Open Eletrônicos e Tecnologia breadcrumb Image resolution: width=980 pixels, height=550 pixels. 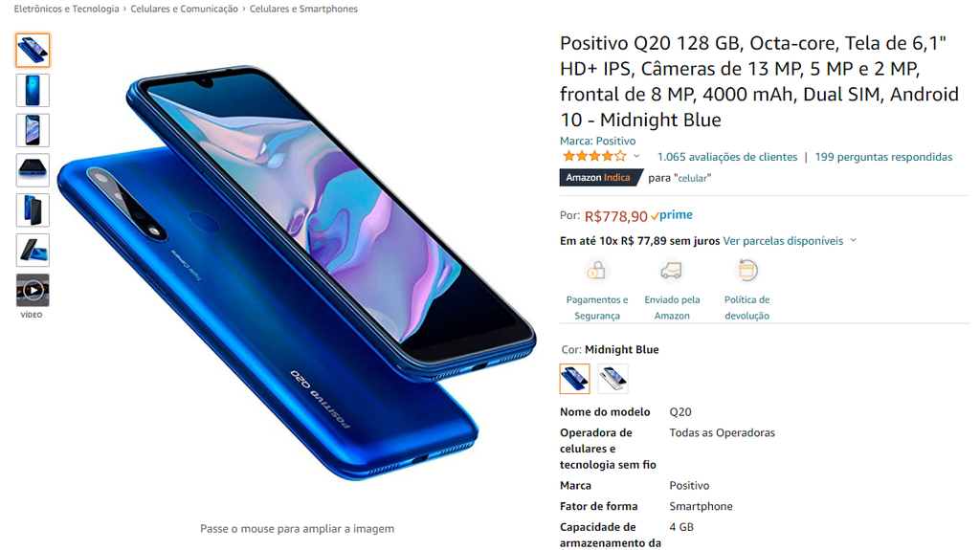click(66, 9)
